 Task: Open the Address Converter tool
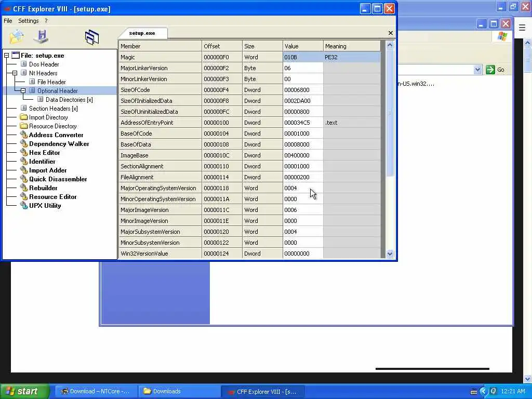(x=56, y=135)
